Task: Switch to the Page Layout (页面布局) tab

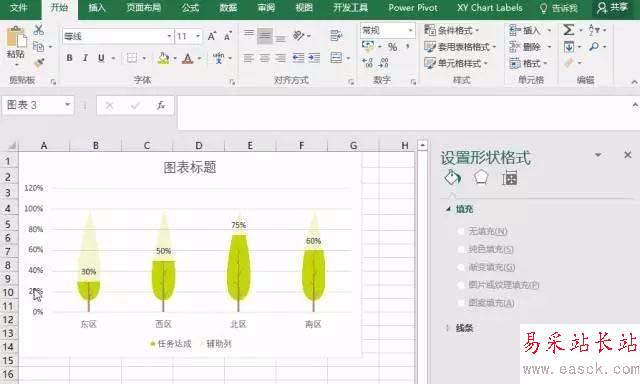Action: pyautogui.click(x=143, y=8)
